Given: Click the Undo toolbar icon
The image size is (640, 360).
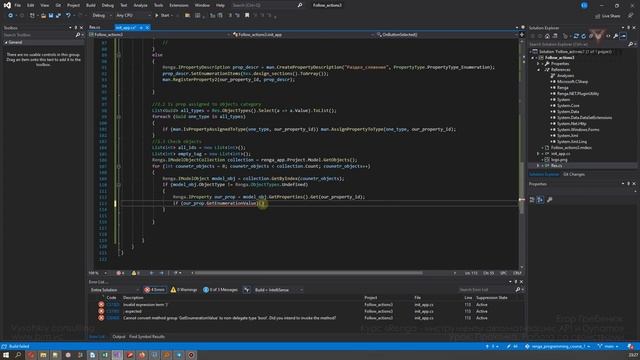Looking at the screenshot, I should click(x=68, y=16).
